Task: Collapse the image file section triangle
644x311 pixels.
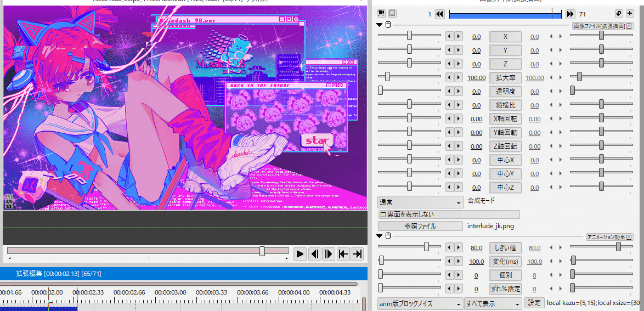Action: (380, 25)
